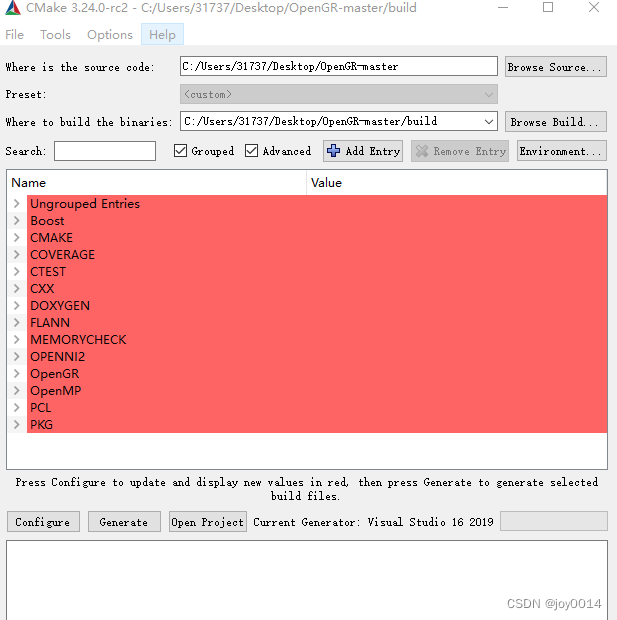This screenshot has width=617, height=620.
Task: Click the Generate button
Action: (124, 522)
